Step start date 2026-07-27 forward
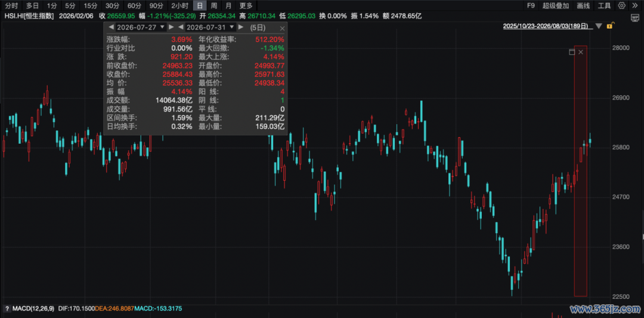Screen dimensions: 644x318 click(171, 27)
